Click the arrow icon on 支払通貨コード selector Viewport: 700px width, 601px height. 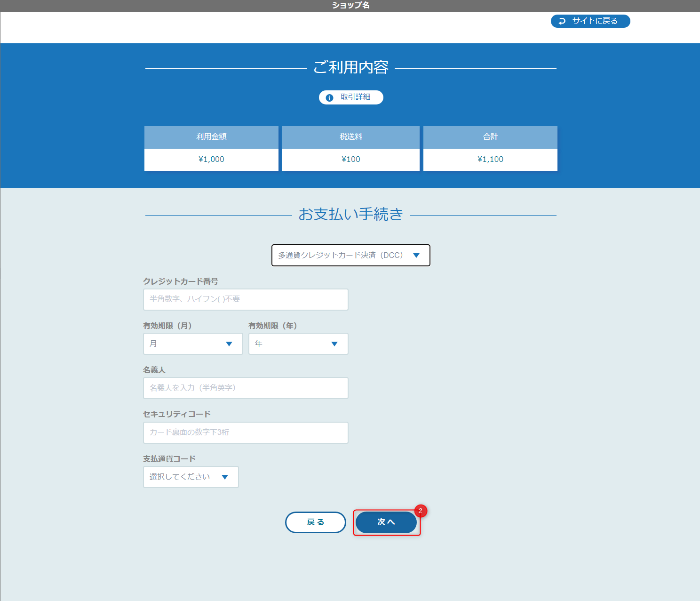[x=225, y=477]
